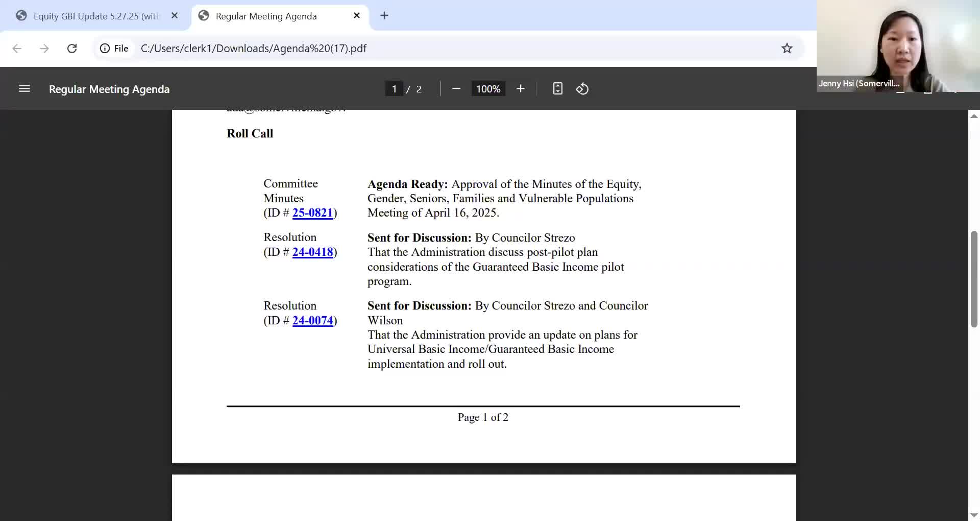Click the Agenda Ready bold label
This screenshot has width=980, height=521.
click(x=407, y=184)
